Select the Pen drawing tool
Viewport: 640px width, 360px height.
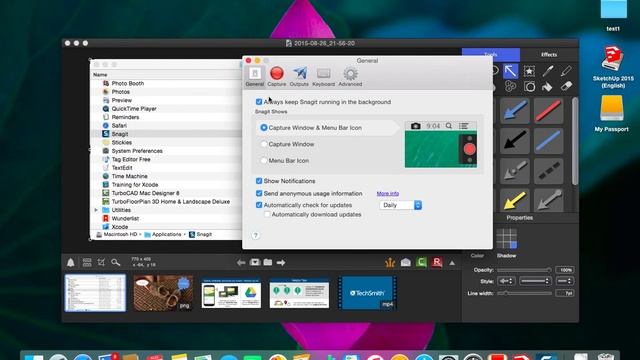click(x=548, y=71)
